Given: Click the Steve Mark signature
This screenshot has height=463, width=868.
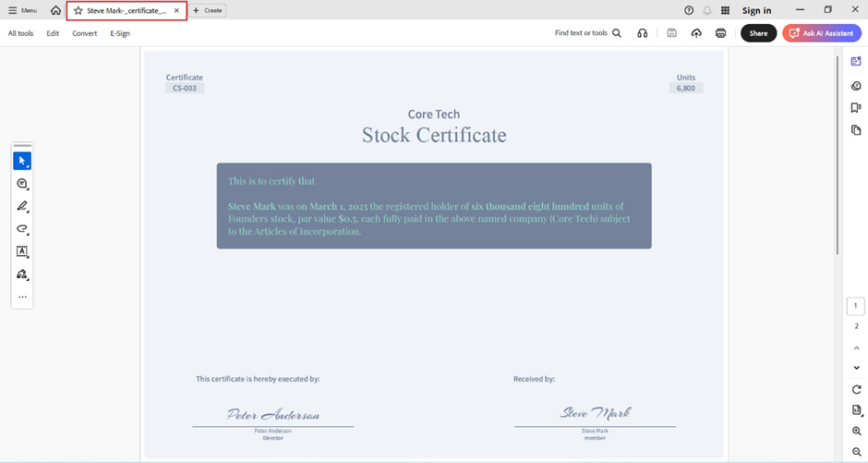Looking at the screenshot, I should [x=595, y=412].
